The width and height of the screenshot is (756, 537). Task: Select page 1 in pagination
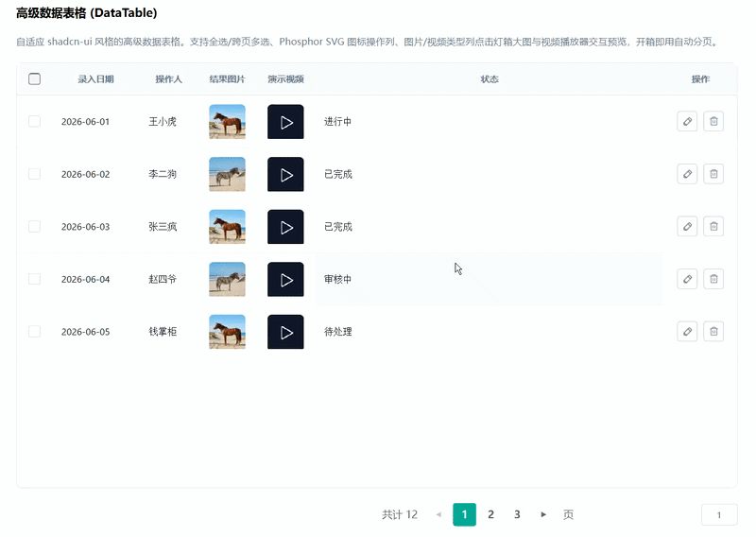(464, 514)
